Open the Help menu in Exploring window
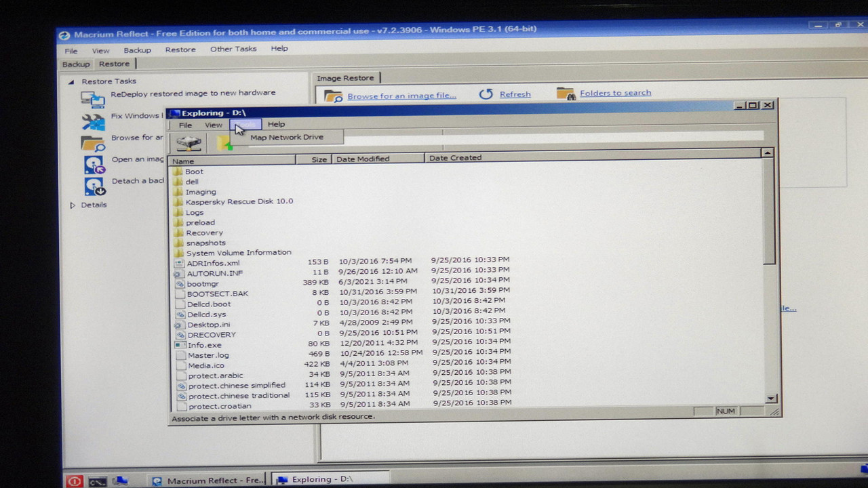The width and height of the screenshot is (868, 488). [276, 124]
